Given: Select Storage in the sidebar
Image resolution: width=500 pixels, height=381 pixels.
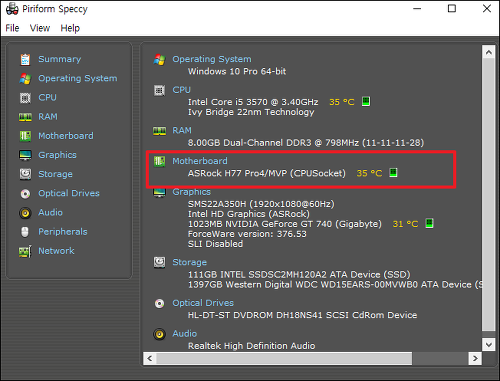Looking at the screenshot, I should click(x=55, y=174).
